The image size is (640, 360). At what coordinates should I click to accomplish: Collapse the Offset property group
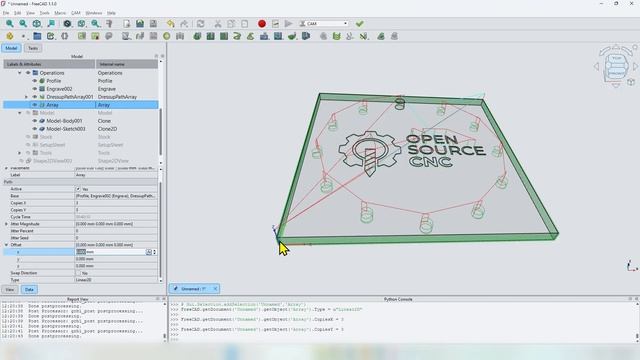6,245
